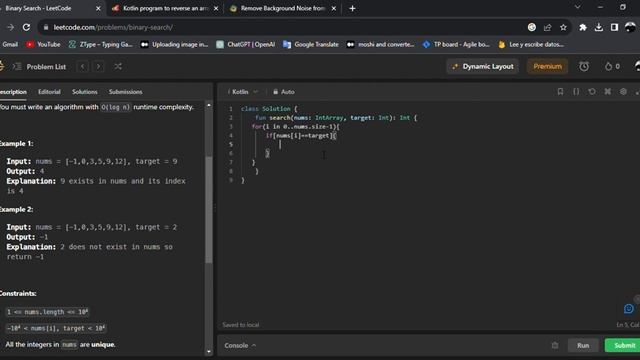Close the Remove Background Noise tab
Viewport: 640px width, 360px height.
click(333, 8)
